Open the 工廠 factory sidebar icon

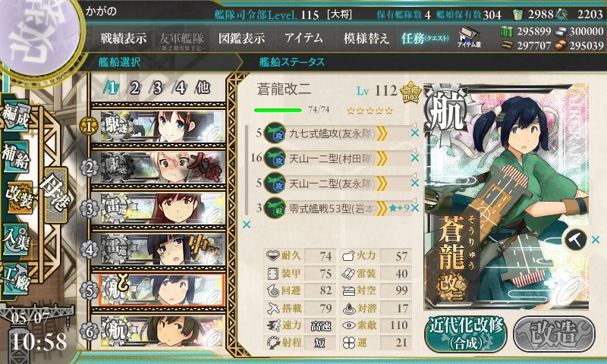pos(16,278)
